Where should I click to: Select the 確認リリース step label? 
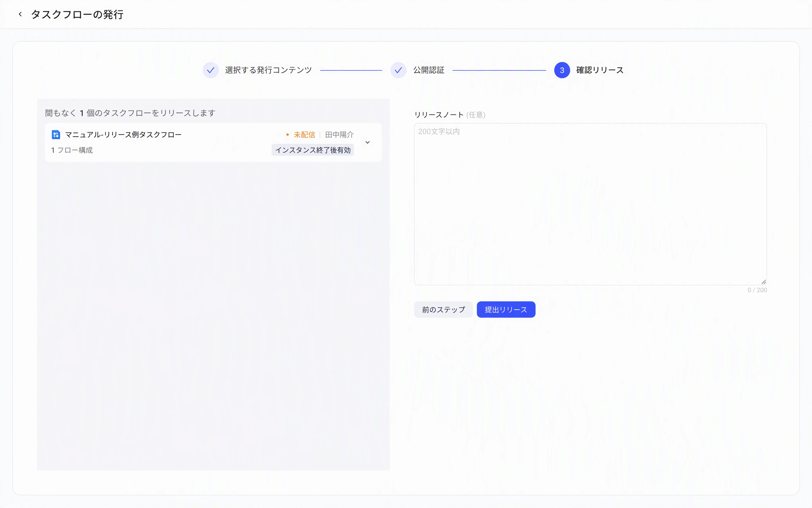coord(600,70)
